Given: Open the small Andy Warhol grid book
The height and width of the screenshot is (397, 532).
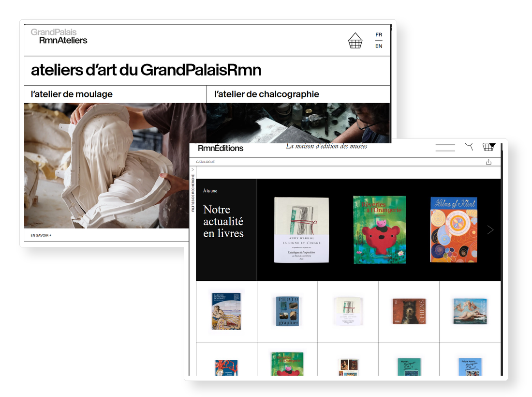Looking at the screenshot, I should (x=348, y=311).
